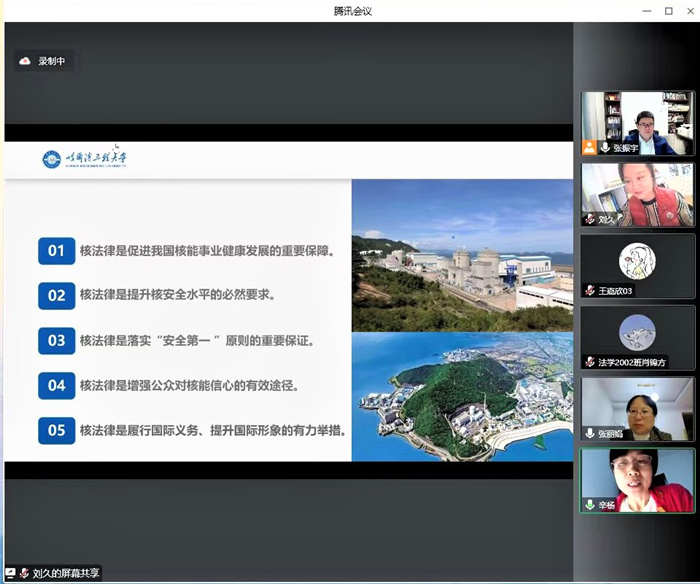700x584 pixels.
Task: Click muted mic icon in screen-share label
Action: [24, 574]
